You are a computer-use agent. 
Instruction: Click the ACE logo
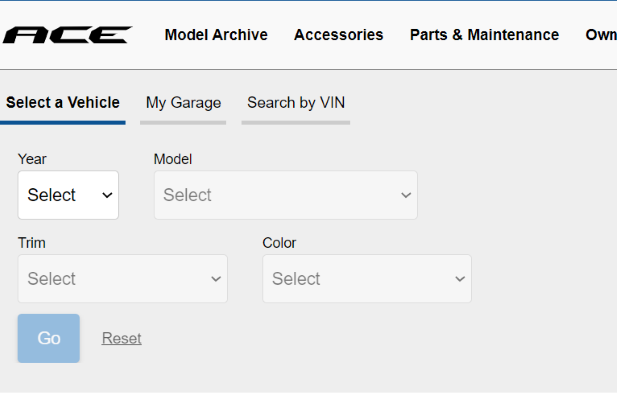tap(66, 35)
